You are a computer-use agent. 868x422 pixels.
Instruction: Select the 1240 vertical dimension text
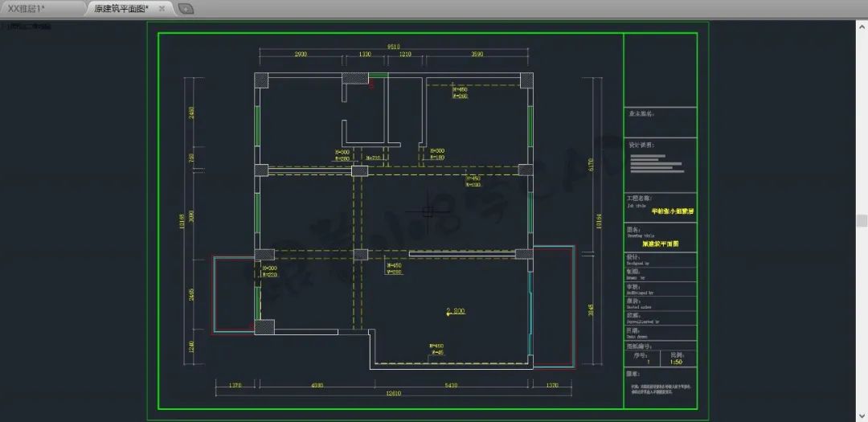(x=191, y=346)
